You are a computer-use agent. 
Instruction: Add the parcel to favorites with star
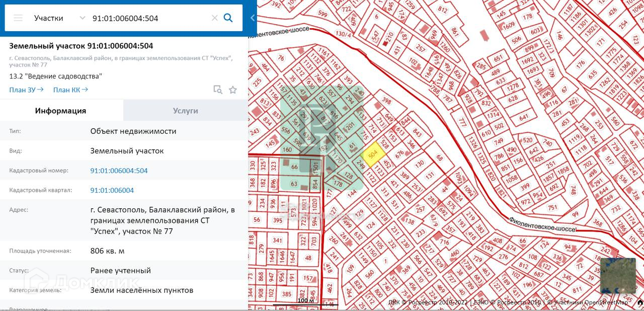tap(232, 90)
